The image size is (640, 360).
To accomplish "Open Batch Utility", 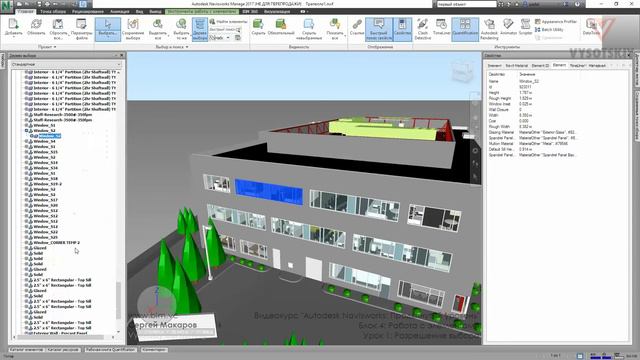I will pyautogui.click(x=549, y=29).
